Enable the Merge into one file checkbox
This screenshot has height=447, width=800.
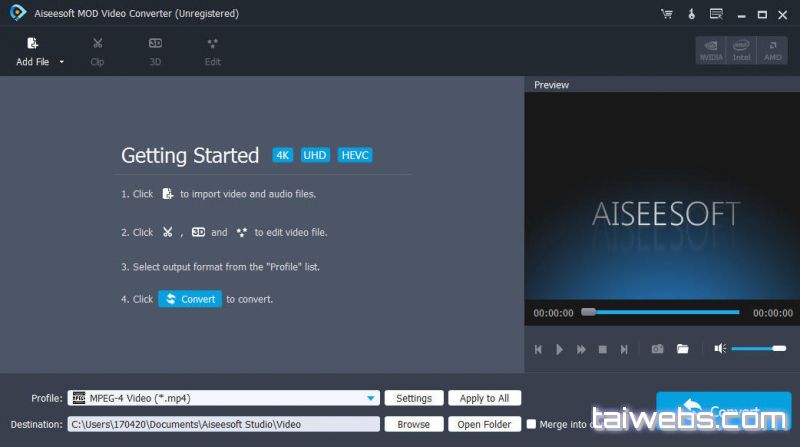click(x=532, y=424)
